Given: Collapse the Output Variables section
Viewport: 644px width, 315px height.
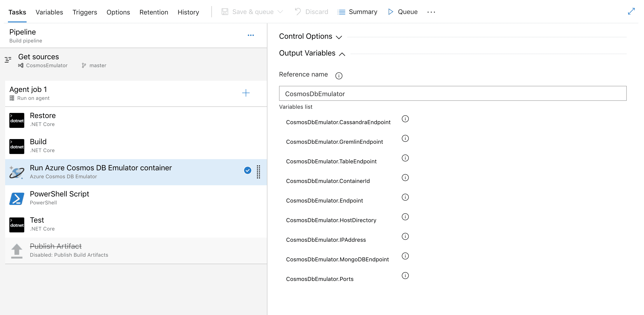Looking at the screenshot, I should tap(312, 53).
